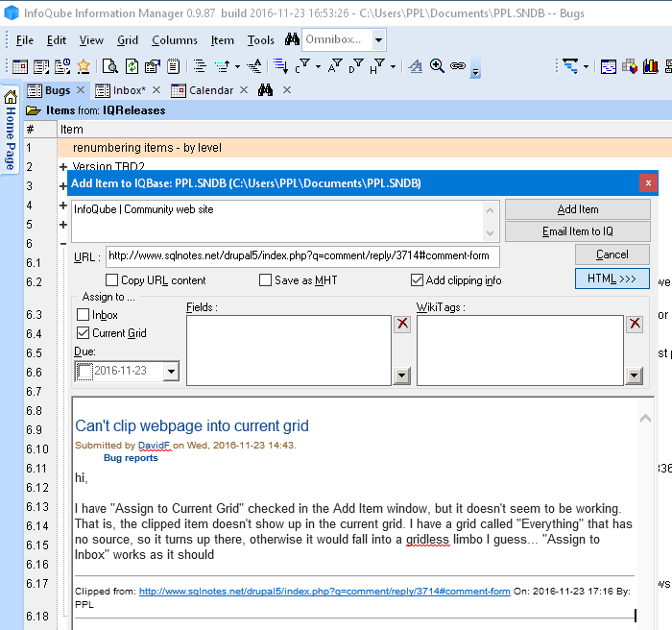
Task: Click the properties form toolbar icon
Action: [153, 66]
